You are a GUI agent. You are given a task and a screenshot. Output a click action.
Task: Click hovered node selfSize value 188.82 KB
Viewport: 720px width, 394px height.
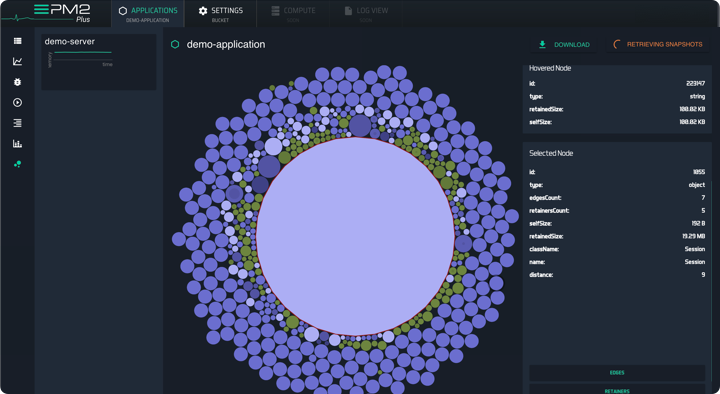pos(692,122)
